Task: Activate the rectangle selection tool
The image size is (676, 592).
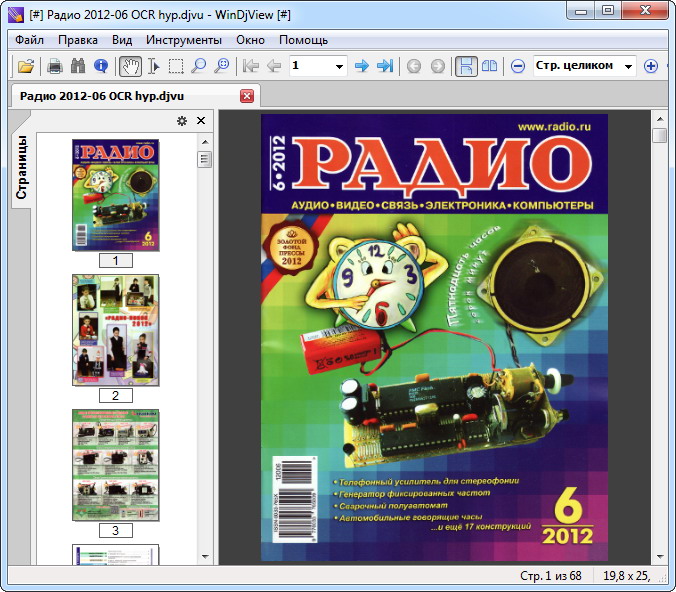Action: click(x=176, y=66)
